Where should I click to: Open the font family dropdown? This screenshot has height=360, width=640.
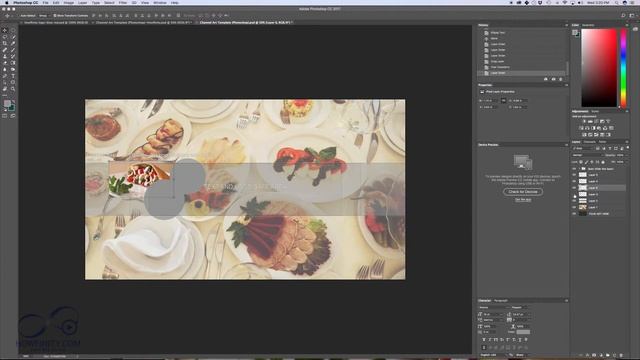coord(494,307)
